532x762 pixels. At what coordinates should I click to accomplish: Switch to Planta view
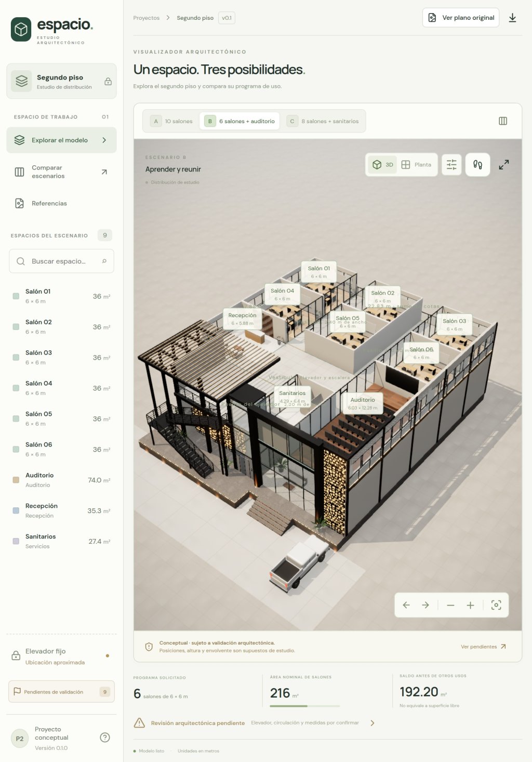(417, 165)
